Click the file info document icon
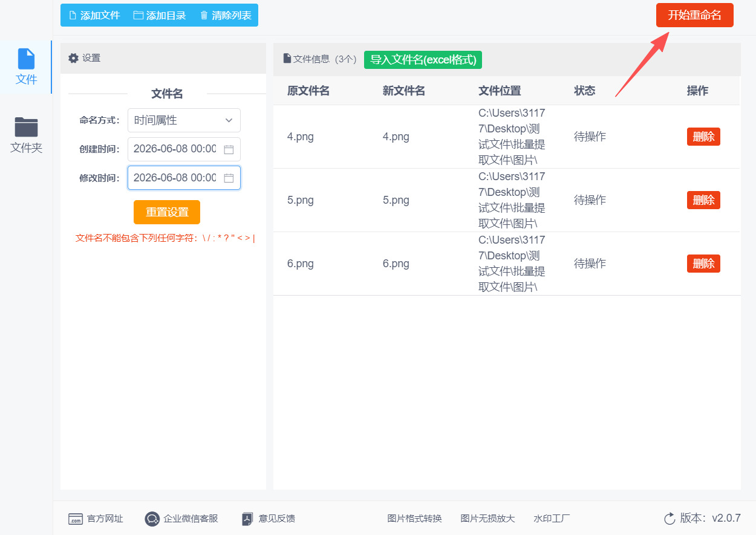The height and width of the screenshot is (535, 756). [287, 59]
